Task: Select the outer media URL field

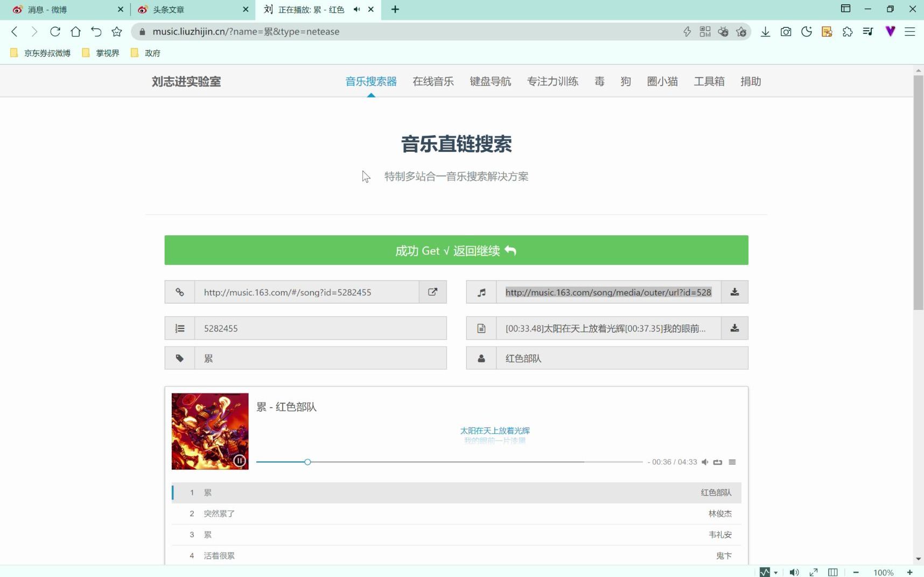Action: tap(608, 292)
